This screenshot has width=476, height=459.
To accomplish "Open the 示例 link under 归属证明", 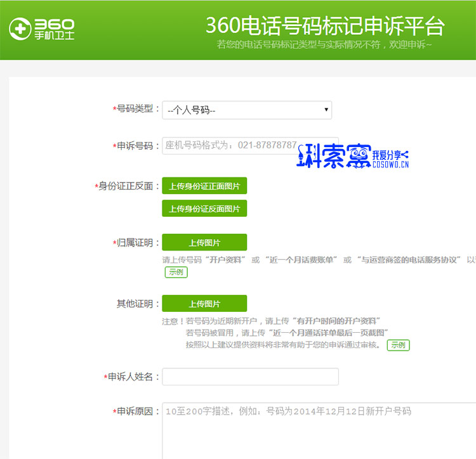I will pyautogui.click(x=176, y=272).
